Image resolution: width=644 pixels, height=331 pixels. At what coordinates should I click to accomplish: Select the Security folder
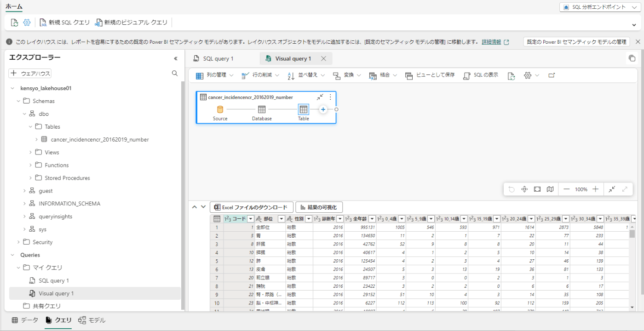click(42, 242)
